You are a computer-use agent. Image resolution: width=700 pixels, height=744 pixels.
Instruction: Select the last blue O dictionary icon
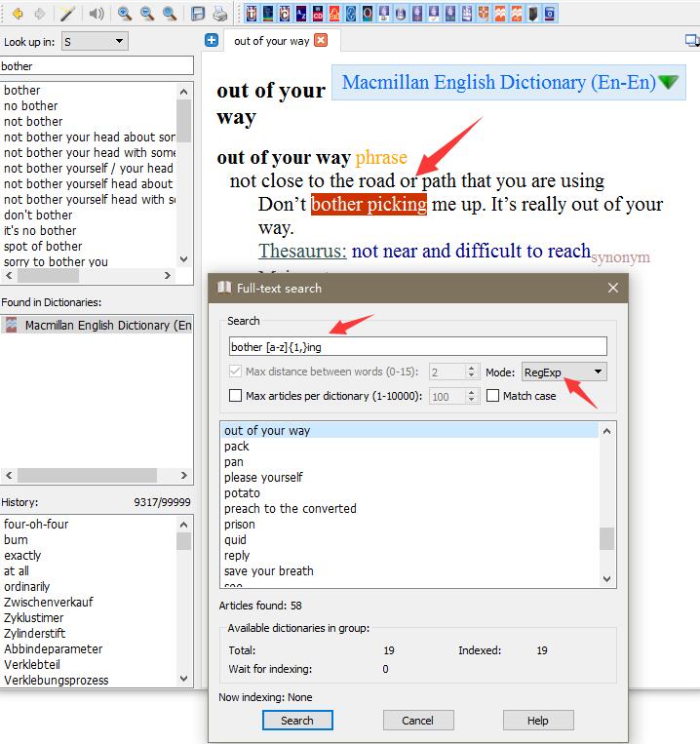[x=550, y=14]
